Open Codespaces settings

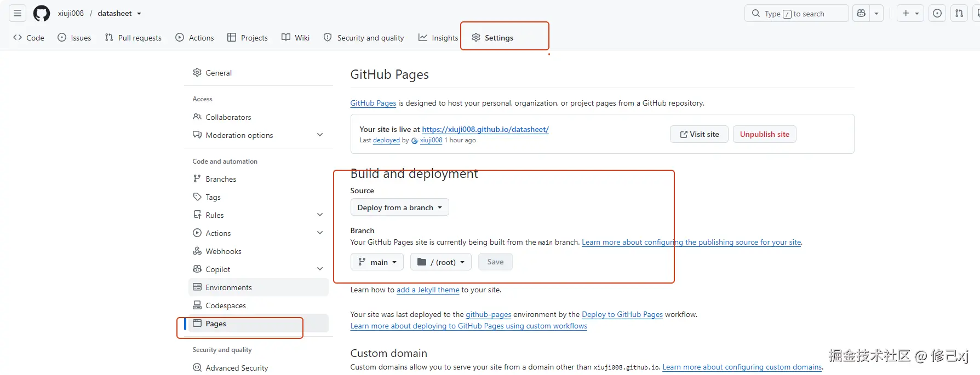click(x=259, y=305)
